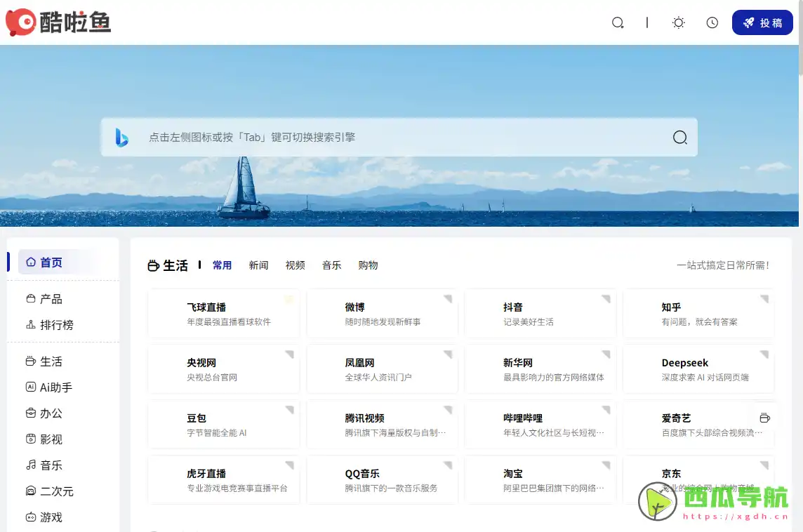This screenshot has width=803, height=532.
Task: Click the 新华网 card corner arrow
Action: pyautogui.click(x=607, y=354)
